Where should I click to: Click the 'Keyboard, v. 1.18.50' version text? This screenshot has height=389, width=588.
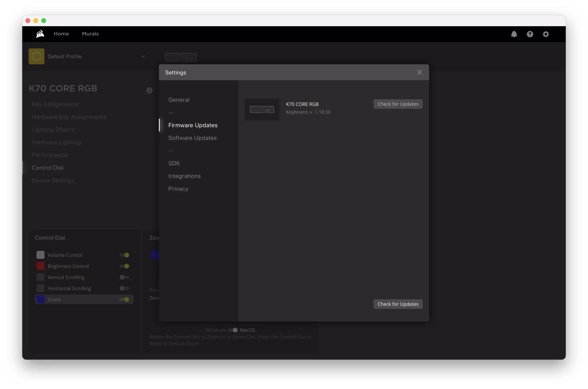click(308, 112)
